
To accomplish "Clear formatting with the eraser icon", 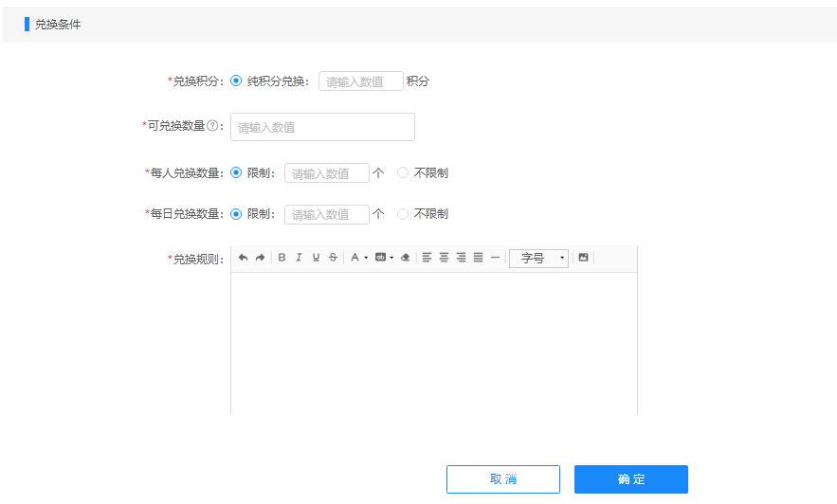I will (x=405, y=258).
